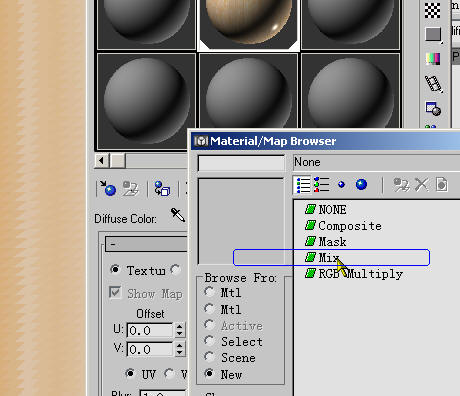Switch browser to View List + Icons
The image size is (460, 396).
(x=322, y=185)
